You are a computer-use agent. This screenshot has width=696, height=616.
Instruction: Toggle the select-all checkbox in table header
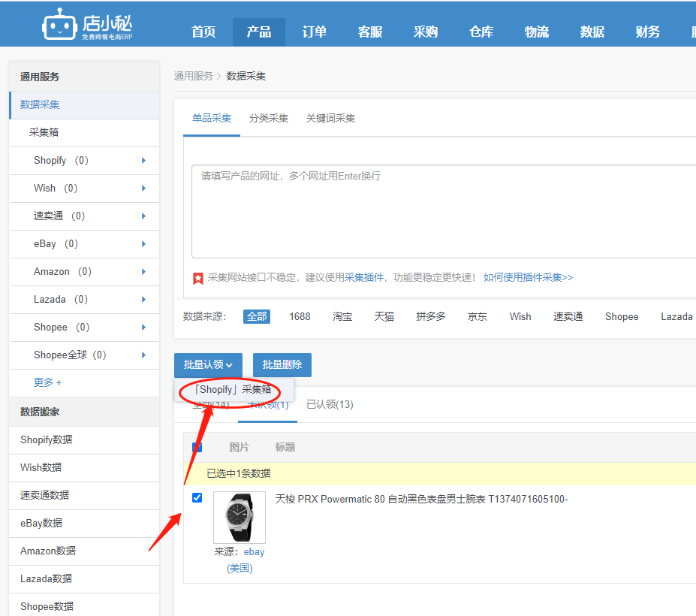[x=197, y=447]
